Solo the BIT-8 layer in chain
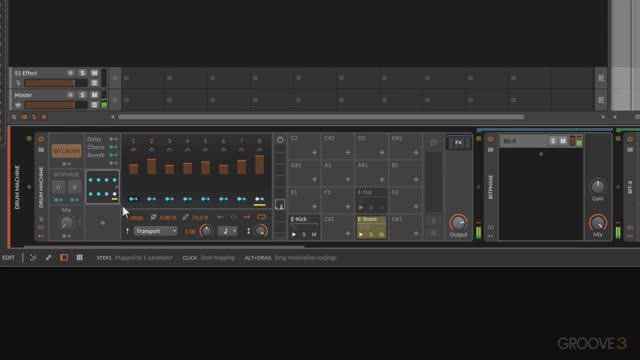This screenshot has width=640, height=360. pos(553,141)
